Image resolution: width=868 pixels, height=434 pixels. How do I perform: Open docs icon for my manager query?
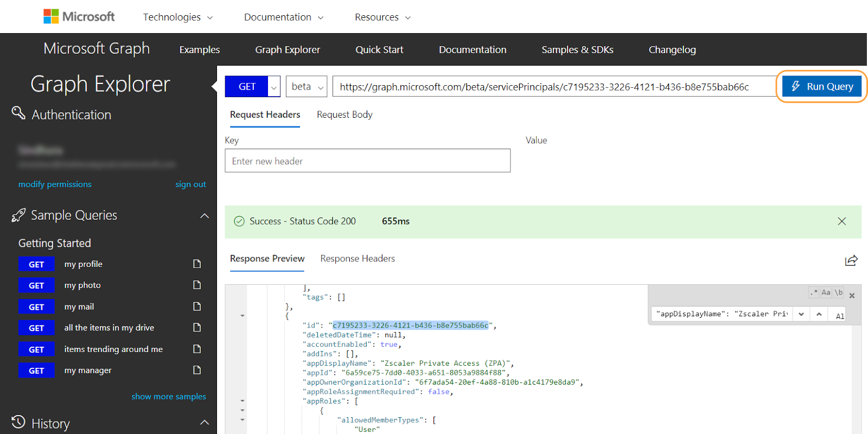pyautogui.click(x=197, y=370)
